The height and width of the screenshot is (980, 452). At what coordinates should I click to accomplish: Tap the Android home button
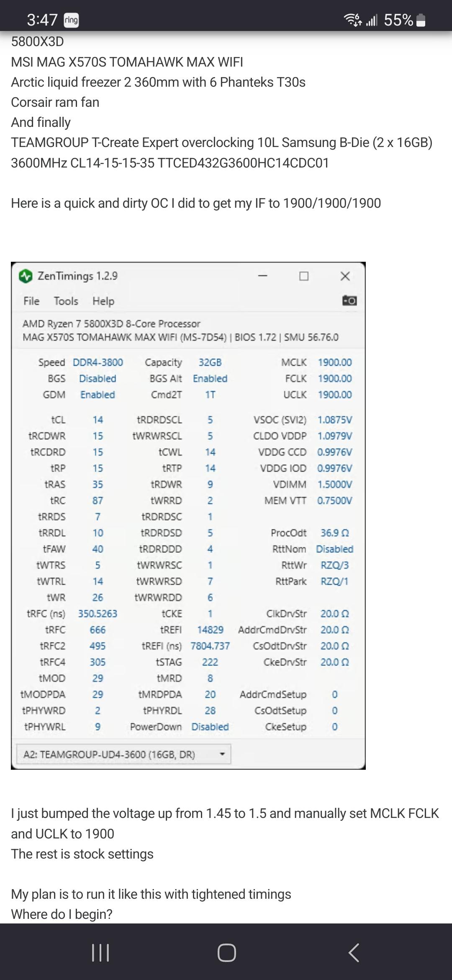[x=226, y=952]
